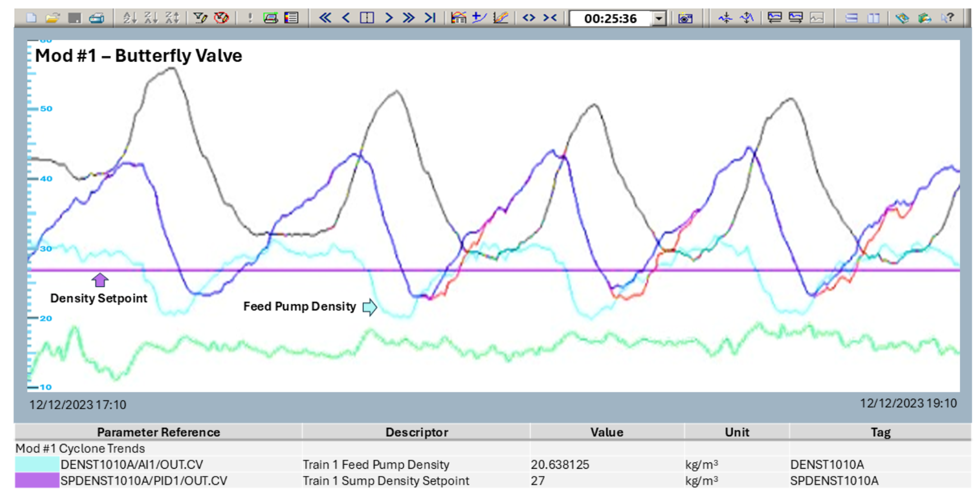Step forward with single right arrow
Image resolution: width=980 pixels, height=499 pixels.
(x=388, y=18)
